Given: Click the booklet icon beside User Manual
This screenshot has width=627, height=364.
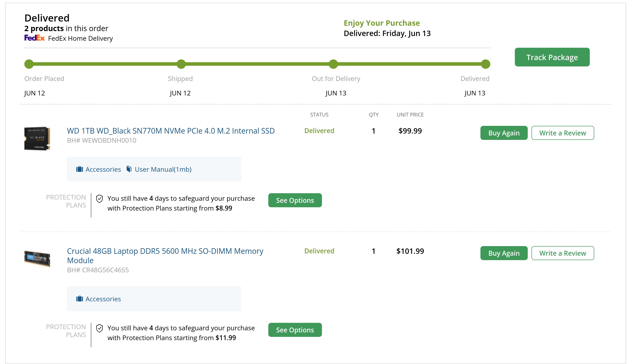Looking at the screenshot, I should 129,169.
